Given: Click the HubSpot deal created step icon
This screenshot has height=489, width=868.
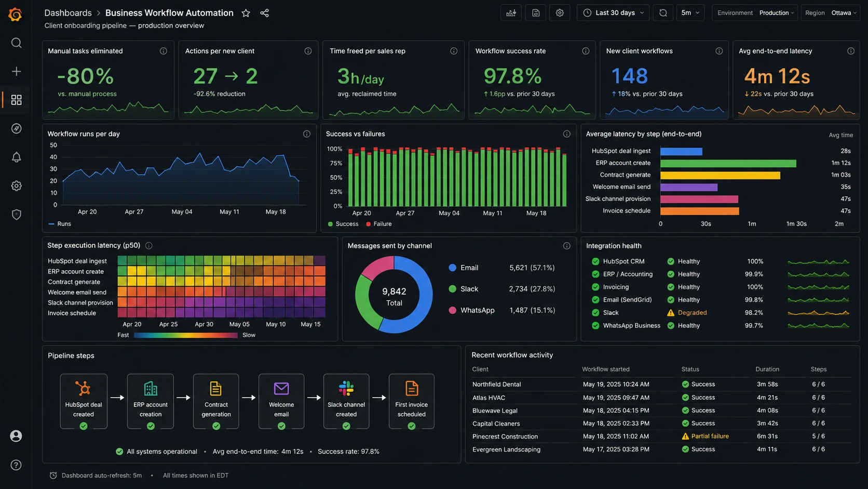Looking at the screenshot, I should click(83, 388).
